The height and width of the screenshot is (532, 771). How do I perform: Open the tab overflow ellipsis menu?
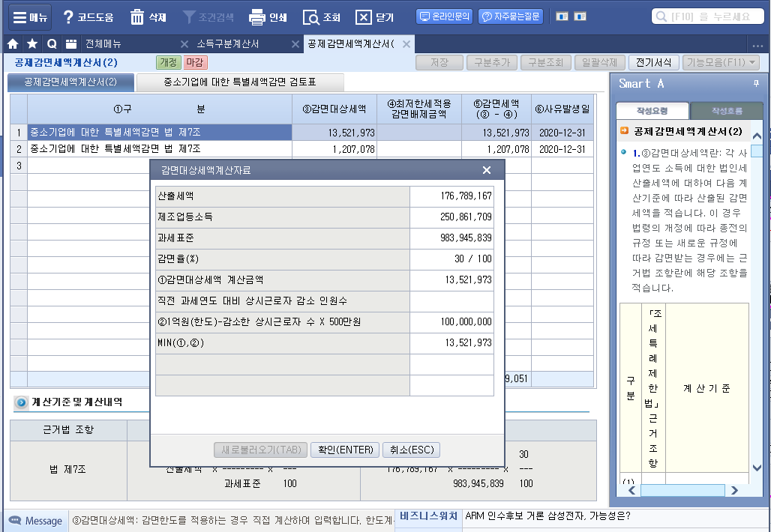tap(757, 46)
